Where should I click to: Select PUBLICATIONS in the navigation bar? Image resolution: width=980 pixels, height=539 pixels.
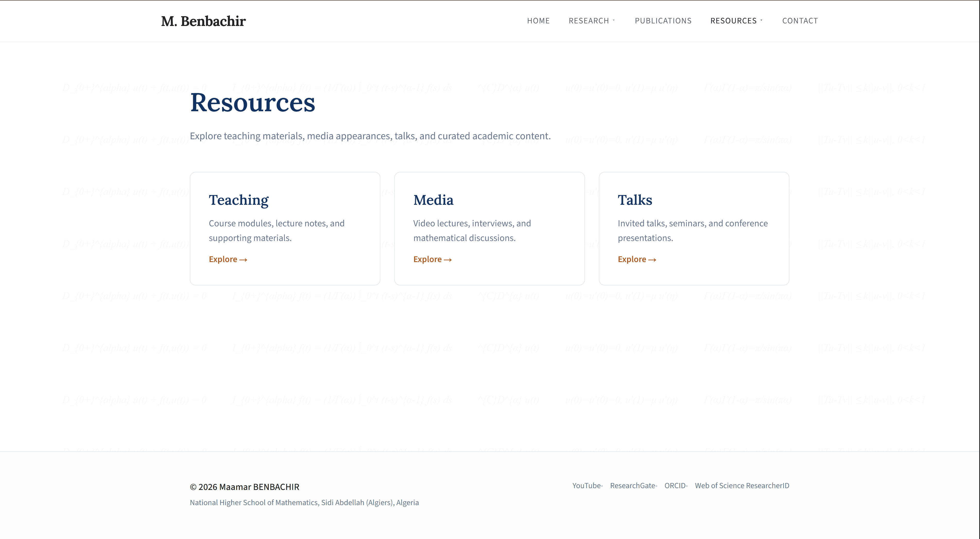tap(663, 21)
